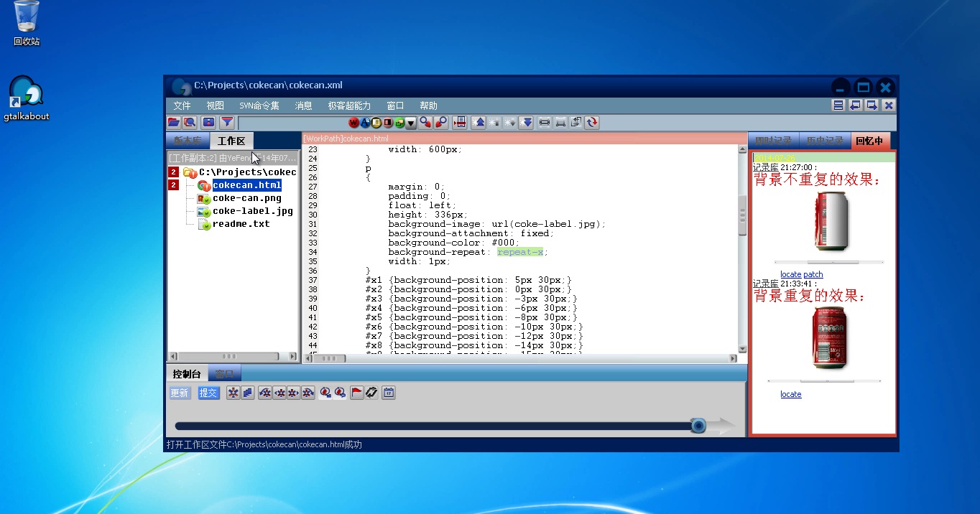
Task: Click the calendar icon in console toolbar
Action: (x=389, y=393)
